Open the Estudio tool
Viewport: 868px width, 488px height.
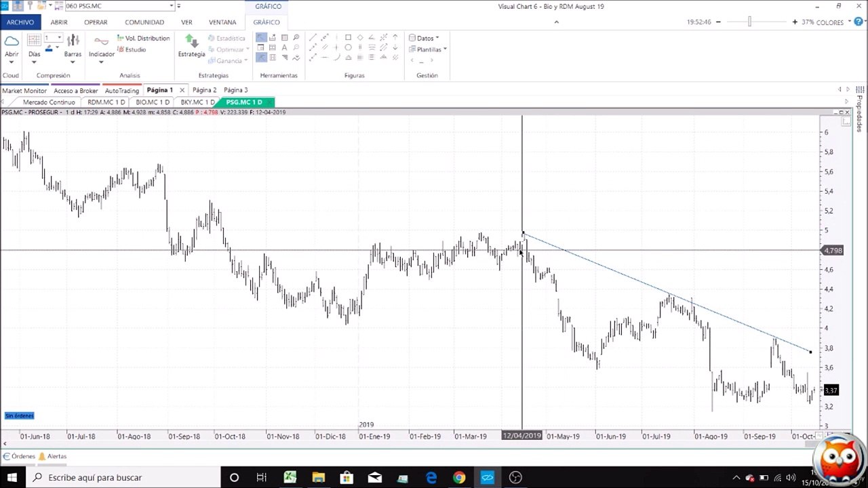132,49
